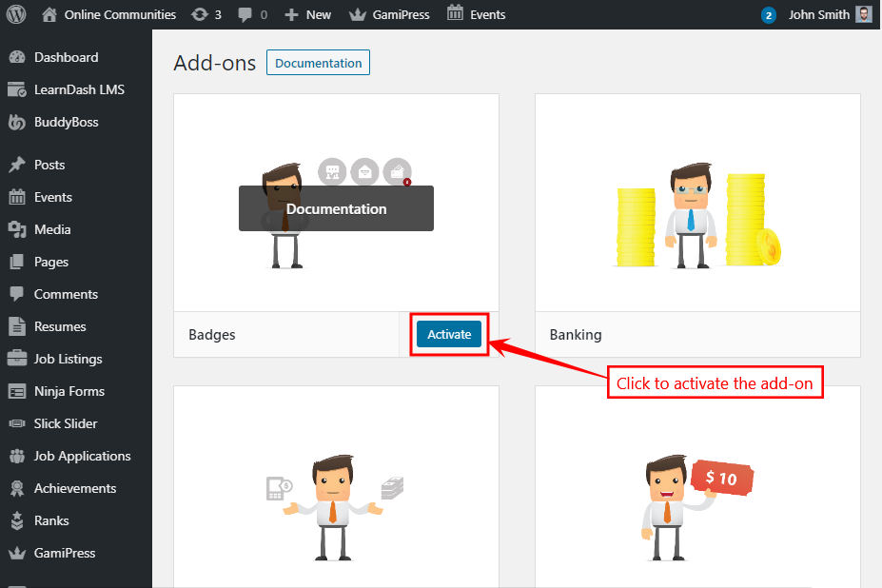Viewport: 882px width, 588px height.
Task: Go to Job Listings in sidebar
Action: tap(68, 359)
